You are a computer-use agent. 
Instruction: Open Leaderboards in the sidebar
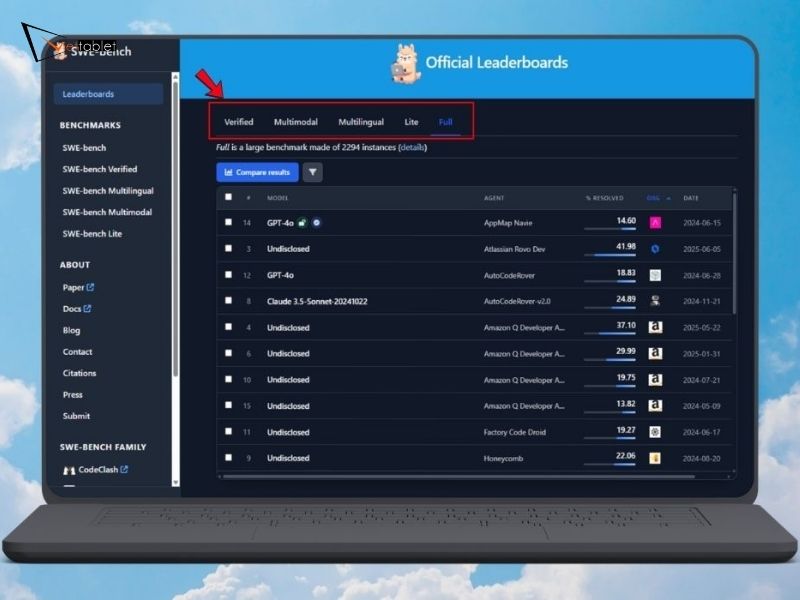pos(108,94)
